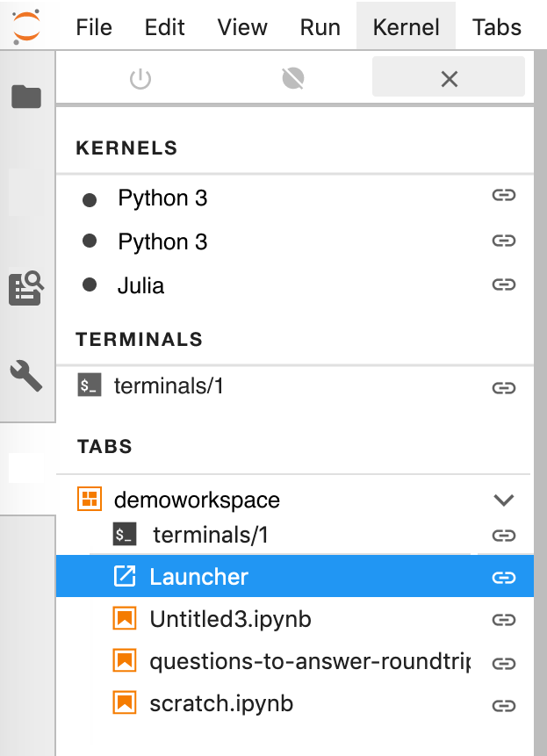This screenshot has height=756, width=547.
Task: Click the link icon next to Launcher
Action: click(504, 577)
